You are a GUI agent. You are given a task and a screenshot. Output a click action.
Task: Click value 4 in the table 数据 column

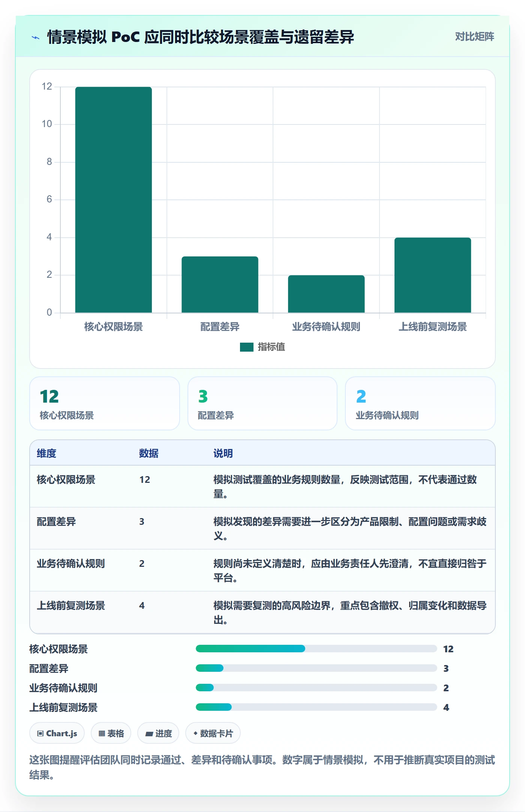click(142, 605)
